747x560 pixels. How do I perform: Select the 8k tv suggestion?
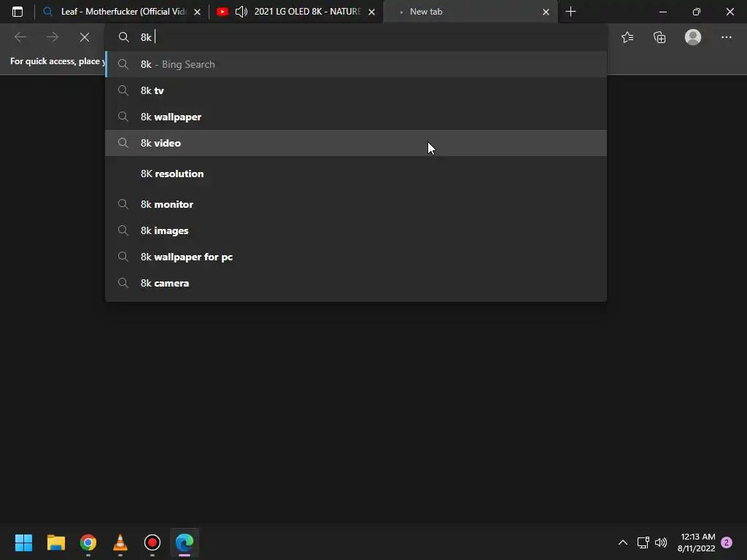click(356, 90)
